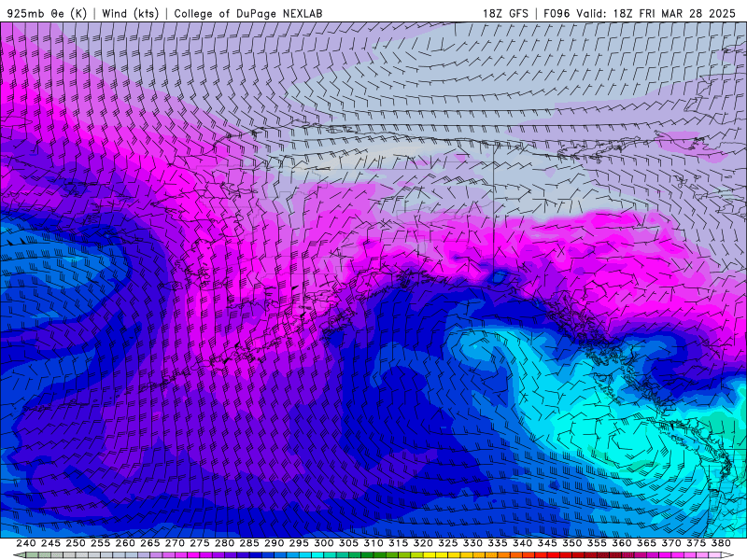Click the 275 value on the color scale
The image size is (747, 560).
[200, 543]
